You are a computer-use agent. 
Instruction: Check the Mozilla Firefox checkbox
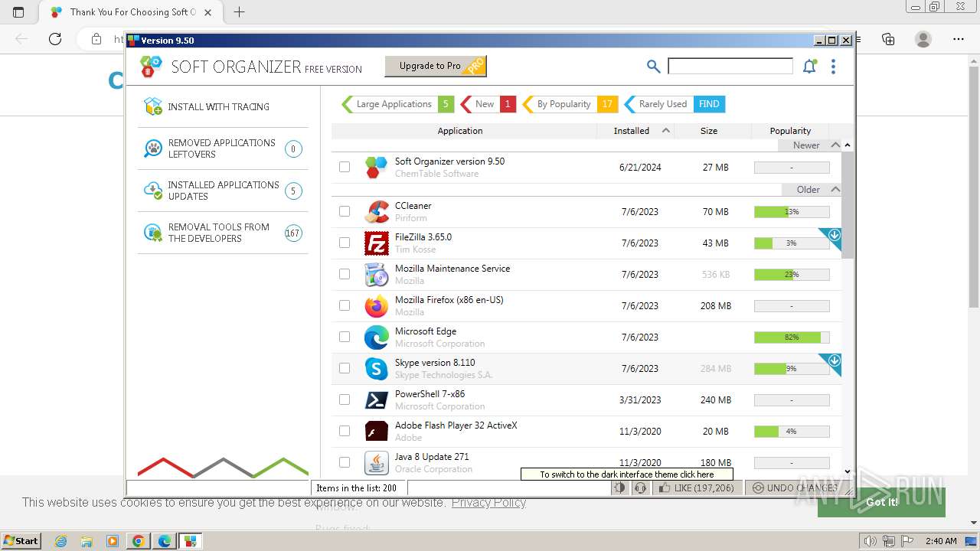[345, 305]
